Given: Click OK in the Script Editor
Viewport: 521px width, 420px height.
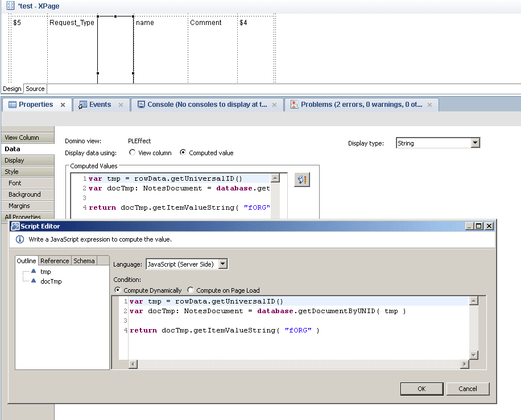Looking at the screenshot, I should point(421,389).
